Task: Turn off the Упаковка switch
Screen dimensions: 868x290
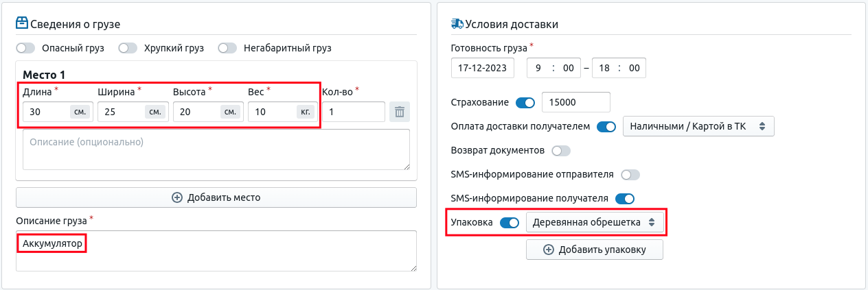Action: pyautogui.click(x=510, y=223)
